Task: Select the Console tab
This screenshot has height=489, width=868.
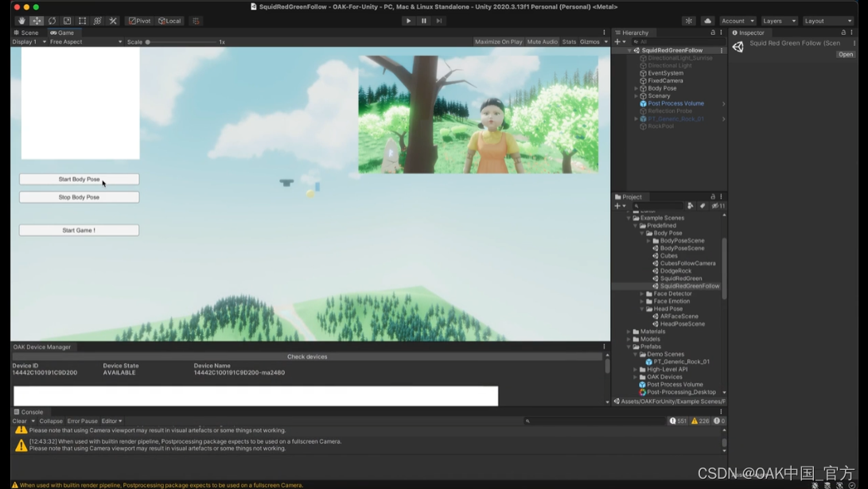Action: tap(28, 412)
